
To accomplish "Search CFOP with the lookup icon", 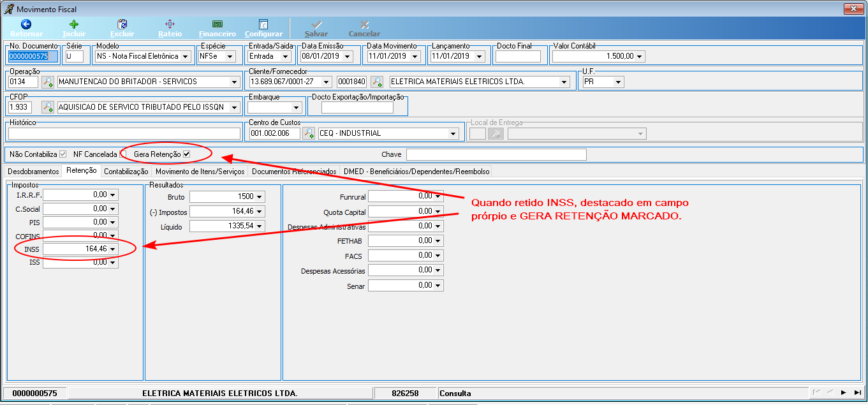I will 48,107.
